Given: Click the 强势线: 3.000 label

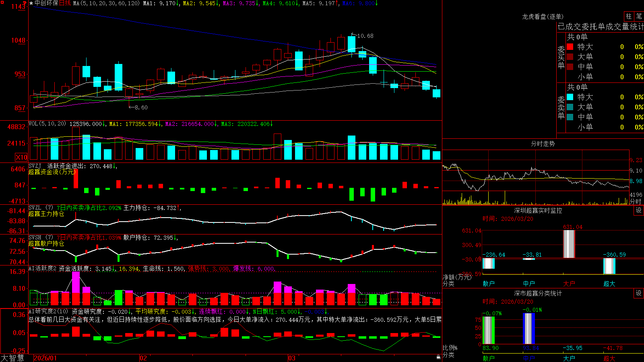Looking at the screenshot, I should (x=208, y=269).
